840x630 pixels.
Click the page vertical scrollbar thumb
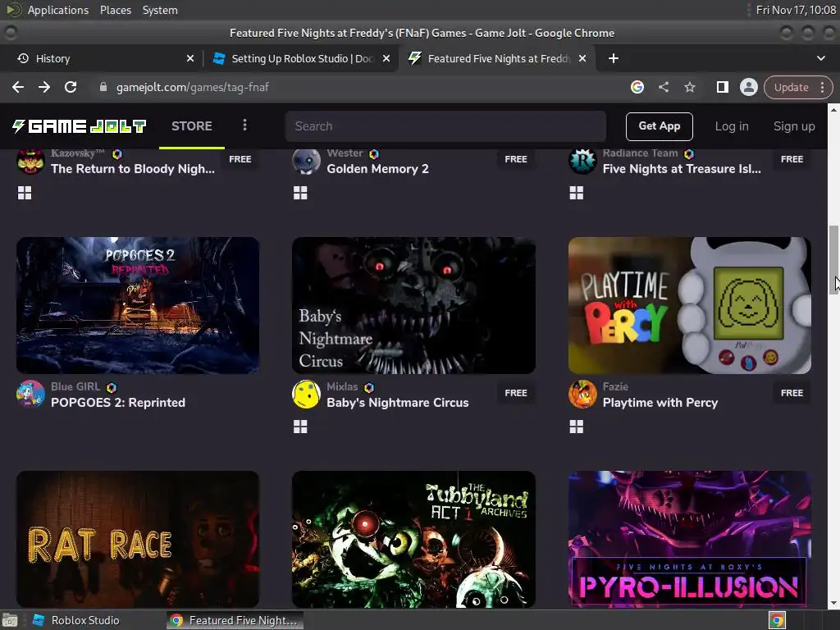click(833, 260)
